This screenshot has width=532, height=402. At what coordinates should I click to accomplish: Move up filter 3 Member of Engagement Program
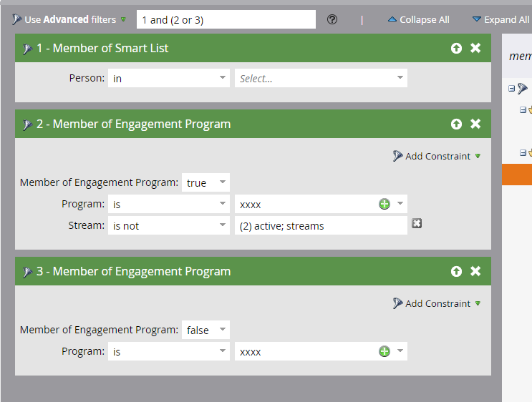click(456, 271)
